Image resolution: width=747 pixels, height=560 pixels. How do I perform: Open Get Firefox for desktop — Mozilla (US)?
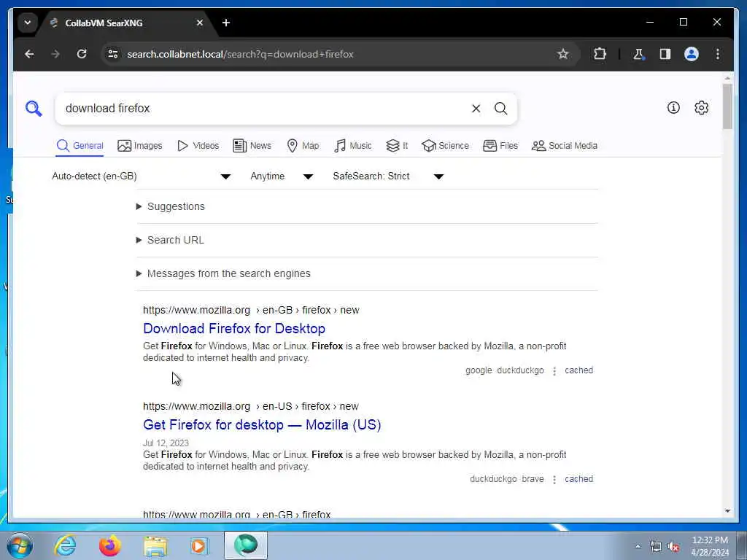pos(262,425)
